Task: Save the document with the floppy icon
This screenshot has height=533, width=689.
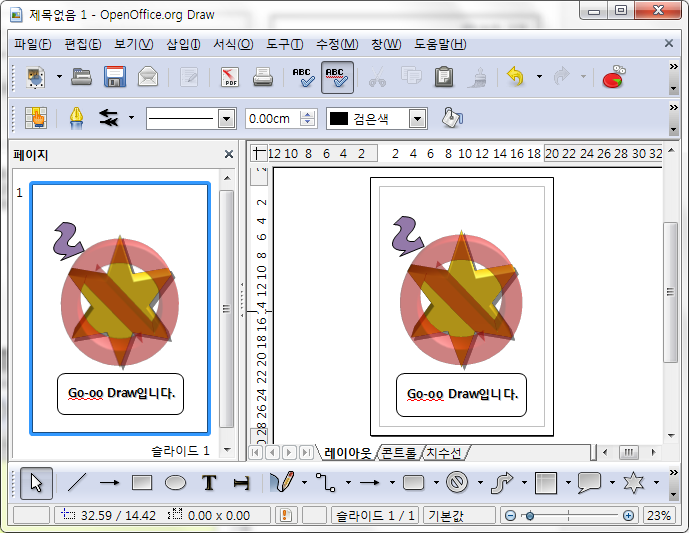Action: point(115,77)
